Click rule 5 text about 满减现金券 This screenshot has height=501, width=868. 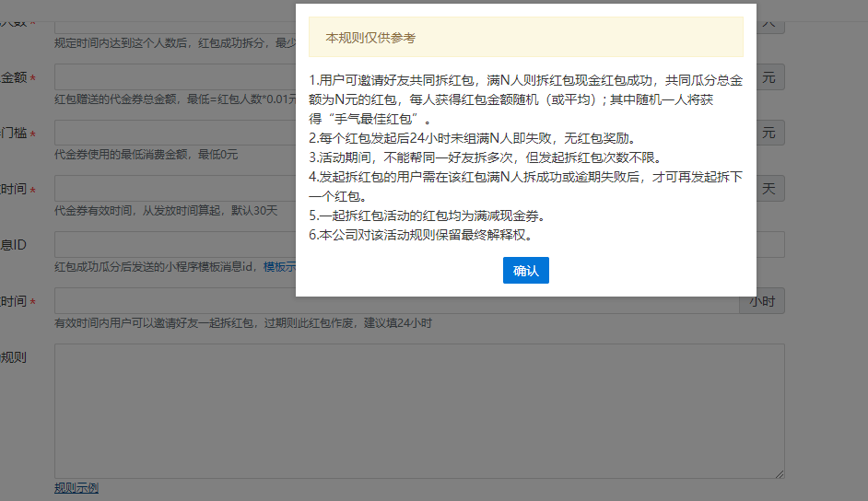tap(428, 216)
